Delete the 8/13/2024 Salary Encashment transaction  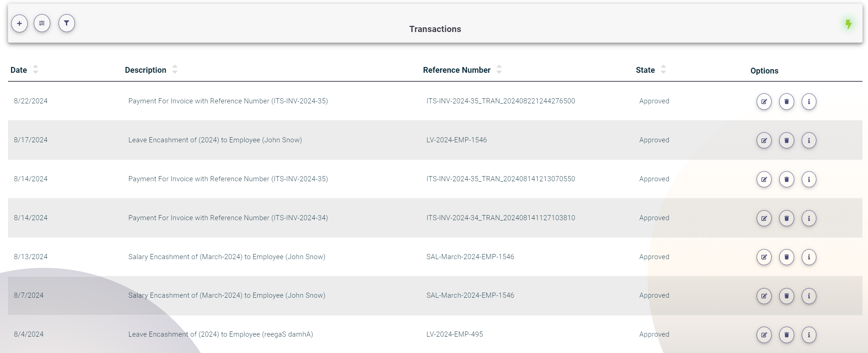(x=787, y=257)
